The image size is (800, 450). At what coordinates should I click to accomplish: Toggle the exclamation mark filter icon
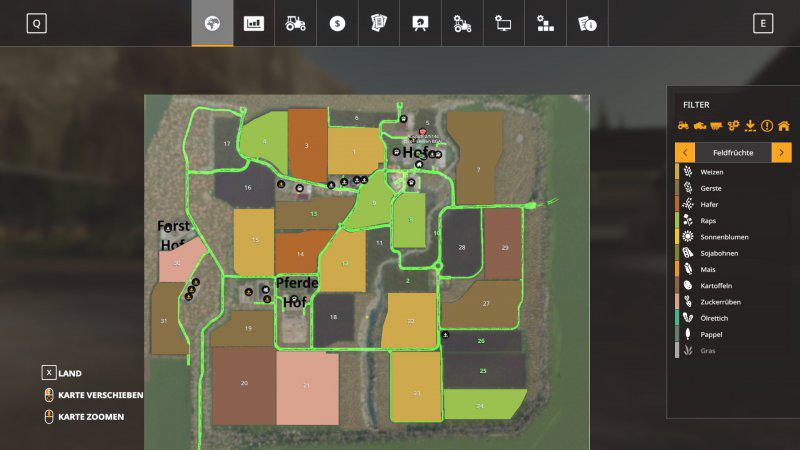coord(767,126)
